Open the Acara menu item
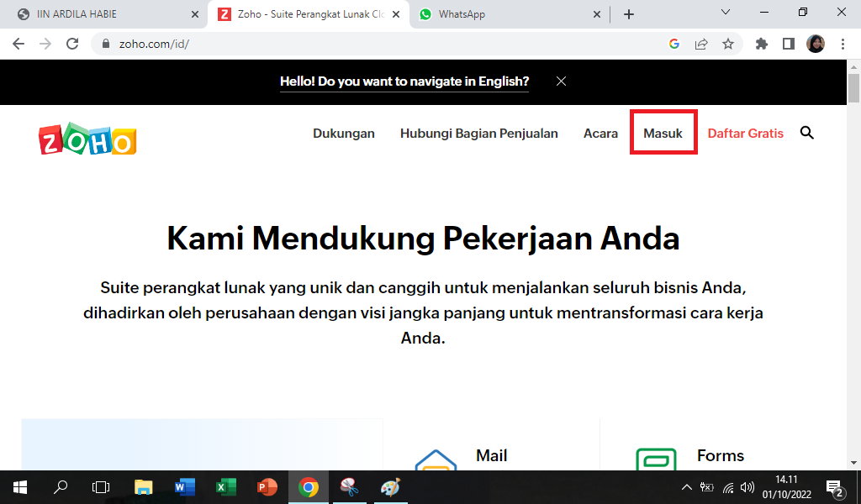The image size is (861, 504). click(600, 134)
